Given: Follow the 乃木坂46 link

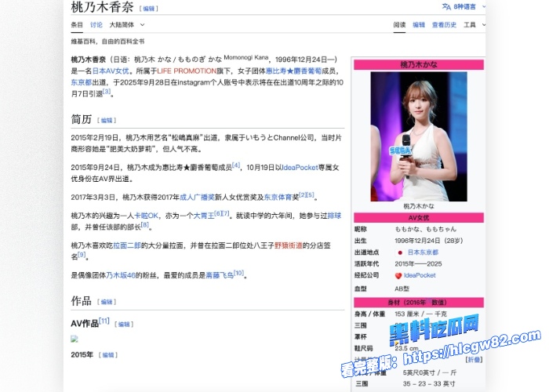Looking at the screenshot, I should point(121,275).
